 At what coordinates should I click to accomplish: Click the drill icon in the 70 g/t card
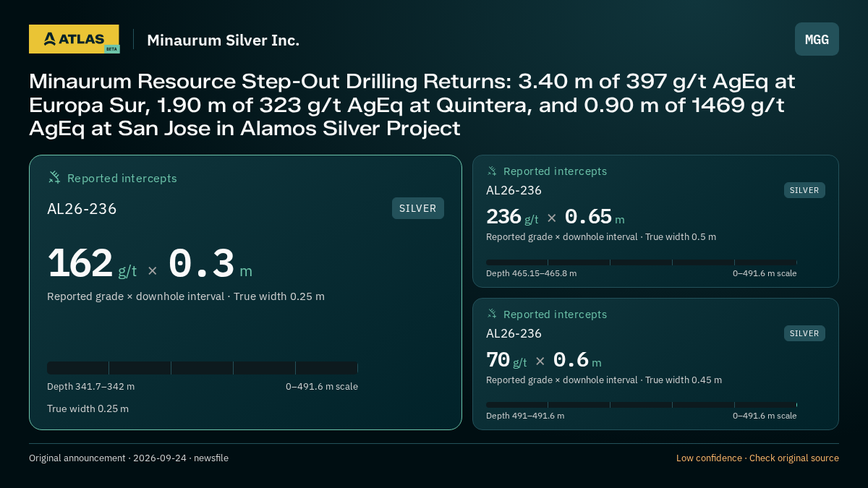(492, 314)
